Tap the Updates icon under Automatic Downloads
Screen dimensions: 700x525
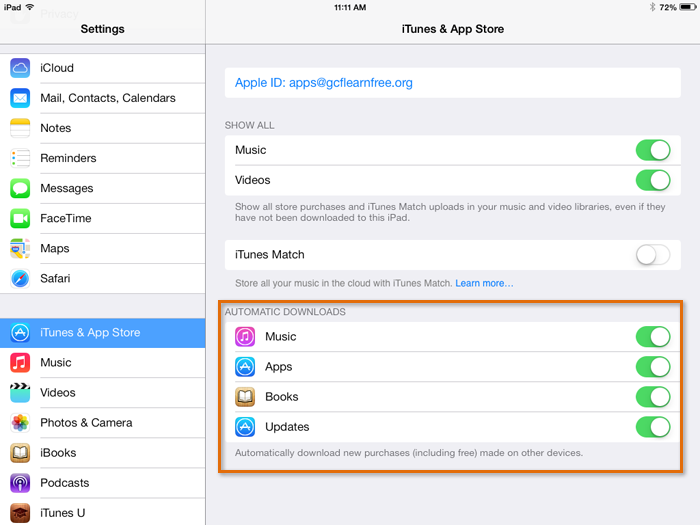tap(245, 427)
